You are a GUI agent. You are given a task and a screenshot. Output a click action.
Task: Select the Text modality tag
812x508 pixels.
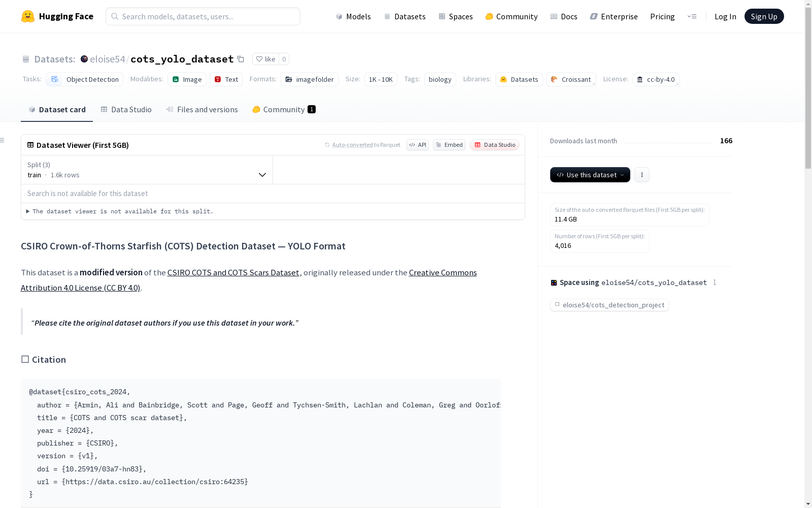pyautogui.click(x=226, y=79)
